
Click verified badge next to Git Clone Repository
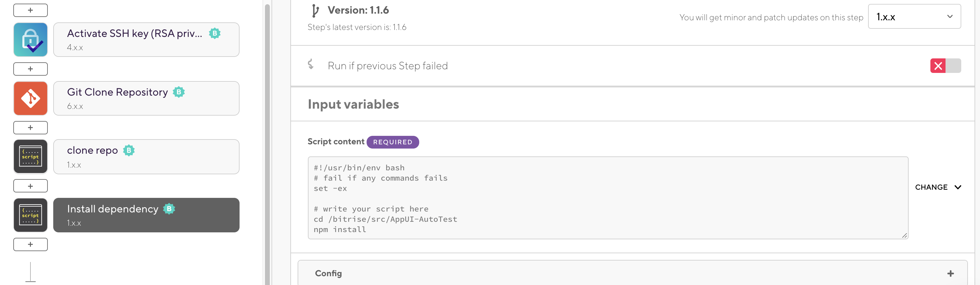coord(179,92)
